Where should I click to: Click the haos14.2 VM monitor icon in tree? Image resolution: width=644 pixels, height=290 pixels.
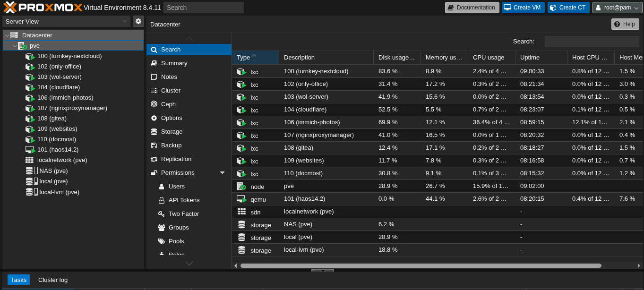[30, 150]
